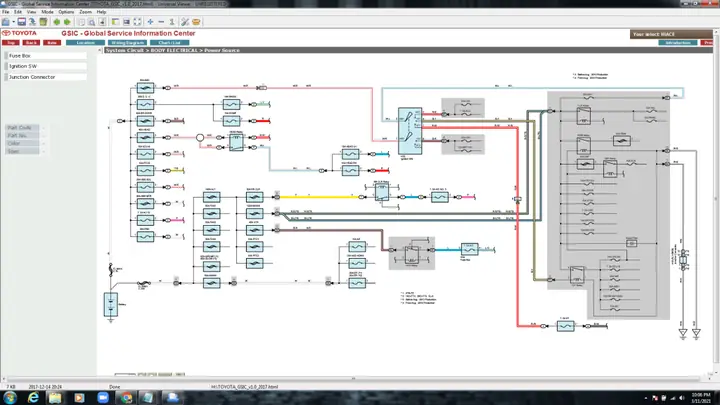Click the horizontal scrollbar at page bottom
Screen dimensions: 720x405
click(x=353, y=379)
